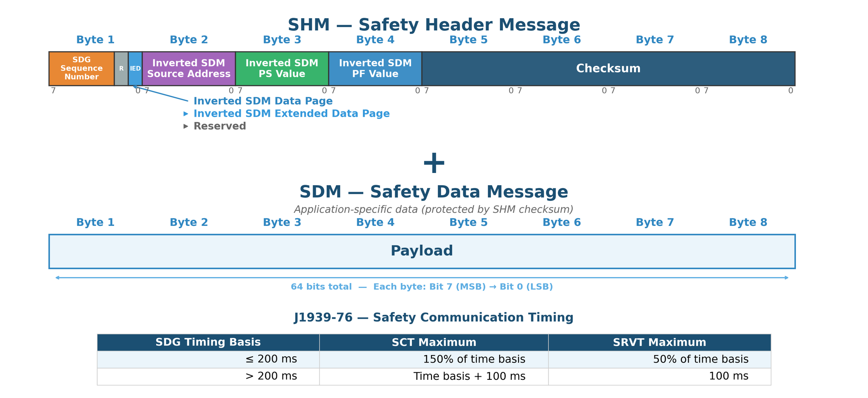Select the SDG Sequence Number field
This screenshot has width=868, height=398.
pyautogui.click(x=81, y=68)
